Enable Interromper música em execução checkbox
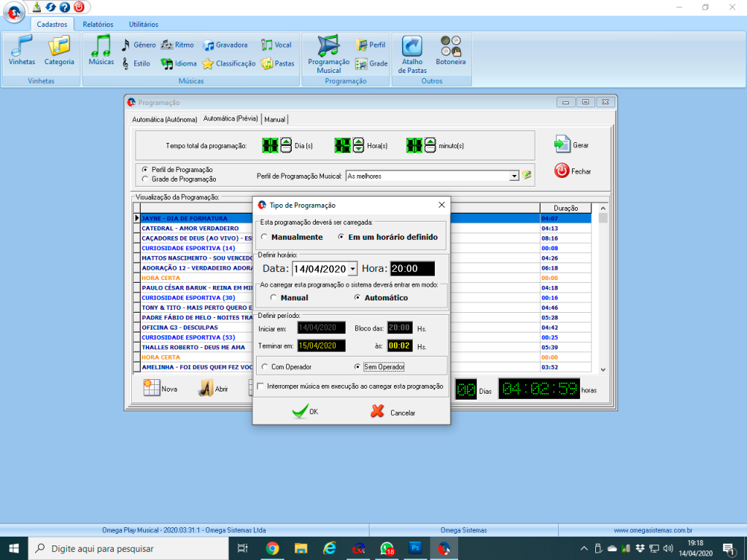 click(261, 386)
